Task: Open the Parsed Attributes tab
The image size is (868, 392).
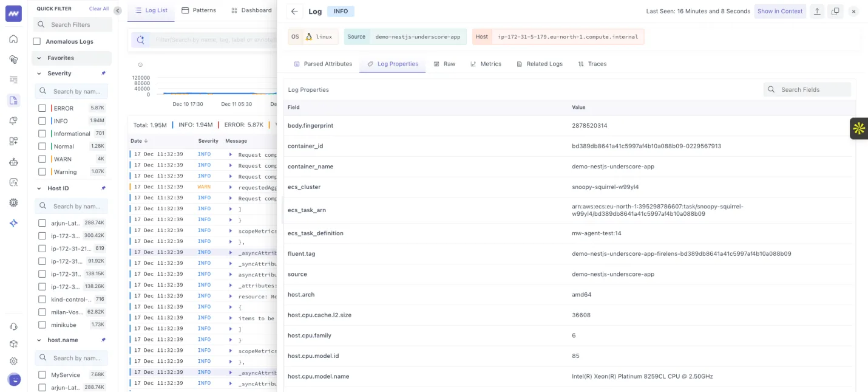Action: point(323,64)
